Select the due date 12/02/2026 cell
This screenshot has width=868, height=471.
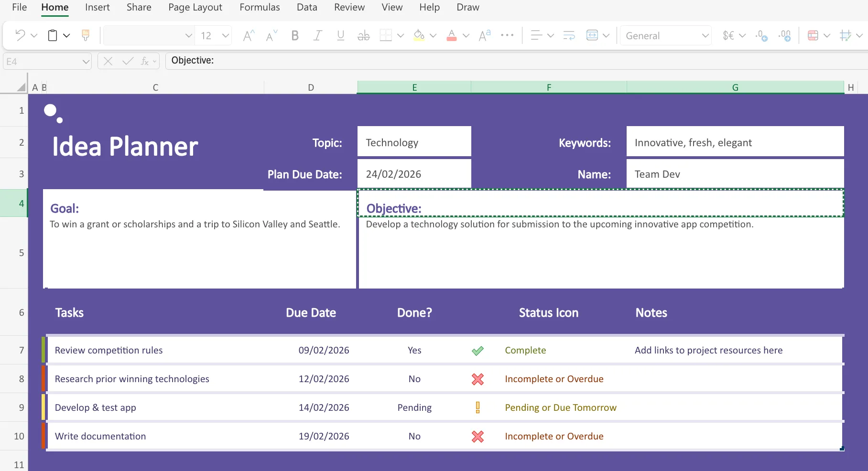311,379
